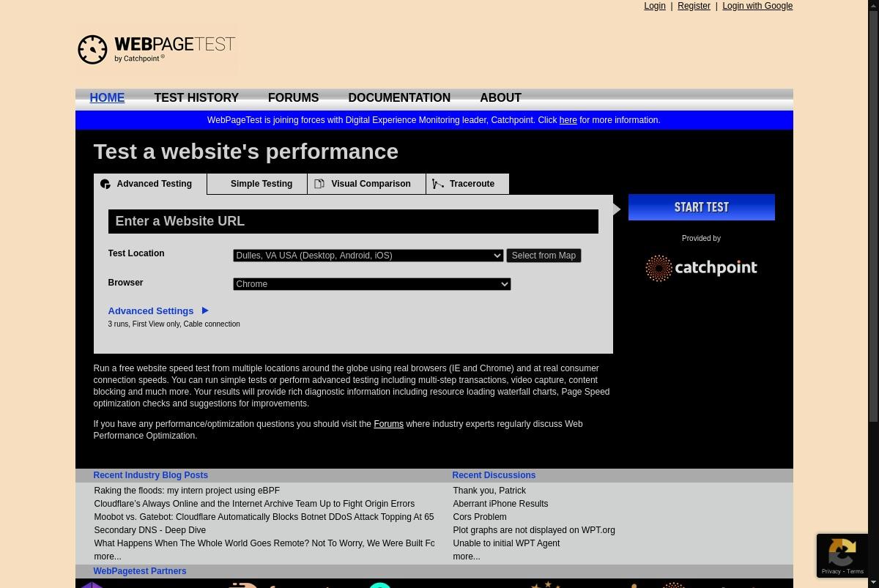Click the 'Recent Discussions' heading
Image resolution: width=879 pixels, height=588 pixels.
coord(494,475)
